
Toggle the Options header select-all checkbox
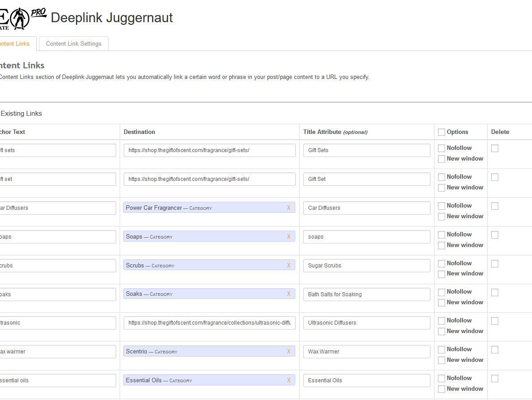441,132
